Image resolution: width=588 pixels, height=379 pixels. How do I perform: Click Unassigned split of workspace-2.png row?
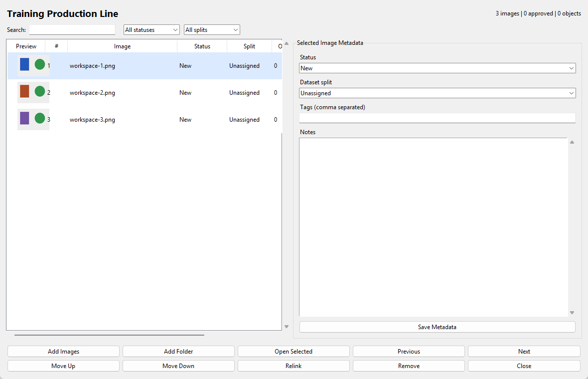pos(245,93)
